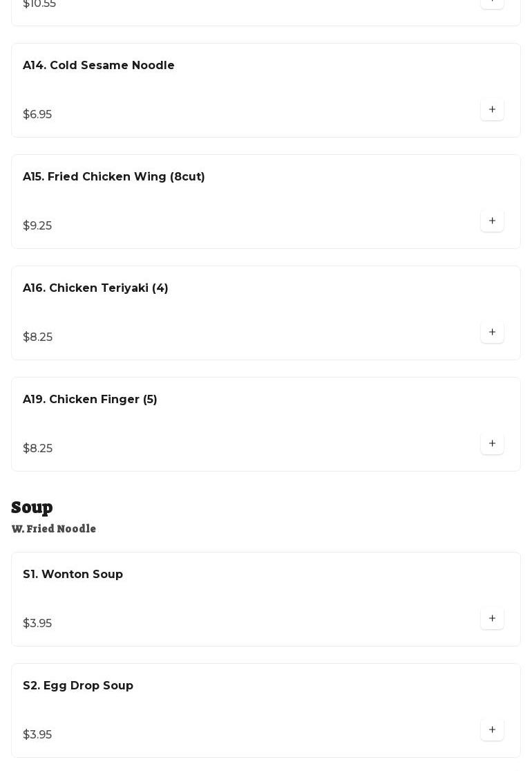532x771 pixels.
Task: Open the S1 Wonton Soup item
Action: [73, 575]
